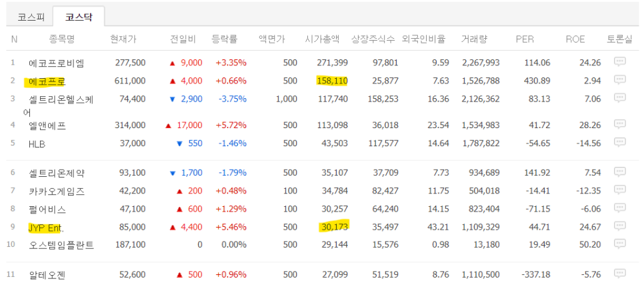
Task: Select face value 1,000
Action: (287, 99)
